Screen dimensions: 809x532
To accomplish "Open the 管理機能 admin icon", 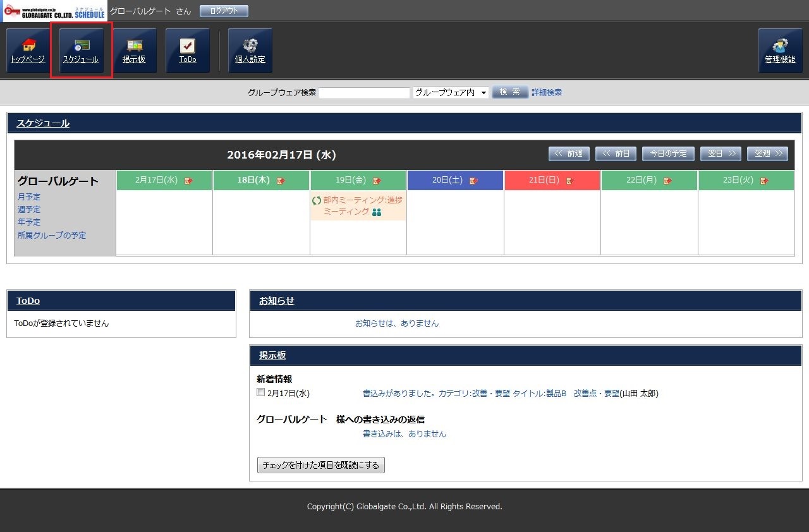I will click(780, 51).
